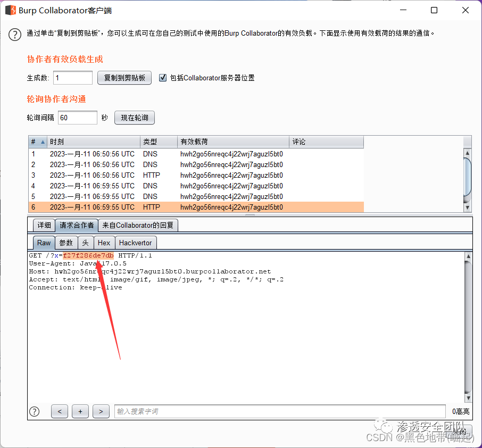Click the help icon beside the top description

tap(15, 35)
